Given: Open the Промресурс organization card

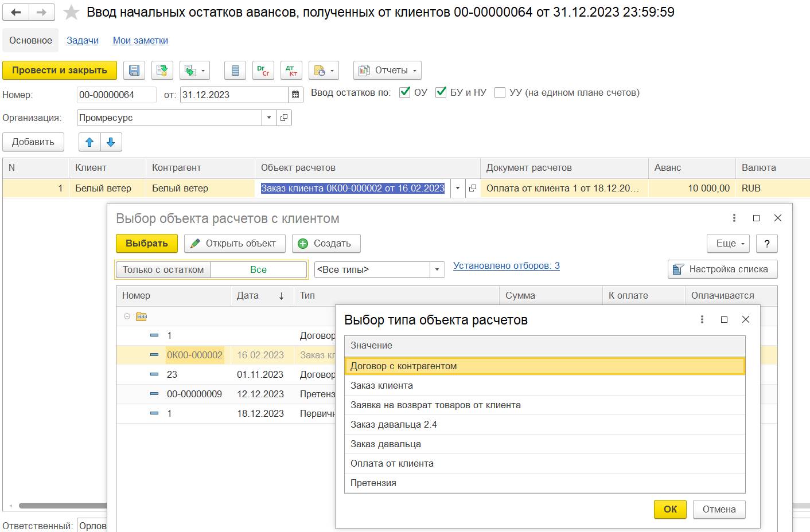Looking at the screenshot, I should tap(284, 118).
